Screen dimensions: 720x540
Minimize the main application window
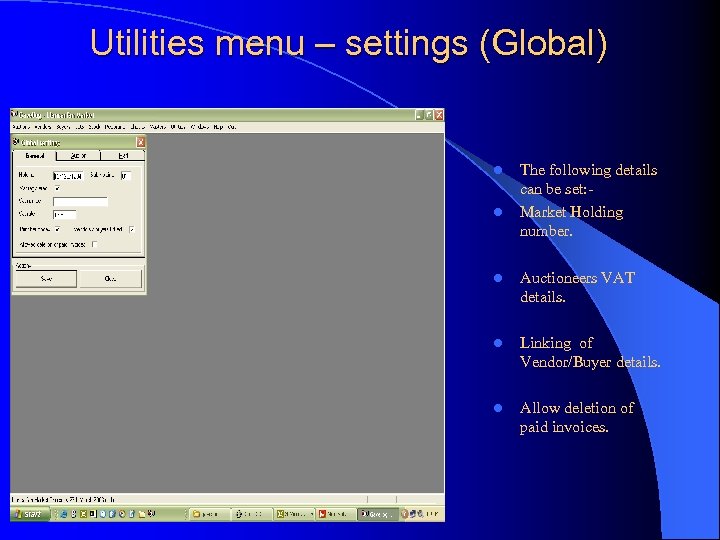pos(419,115)
